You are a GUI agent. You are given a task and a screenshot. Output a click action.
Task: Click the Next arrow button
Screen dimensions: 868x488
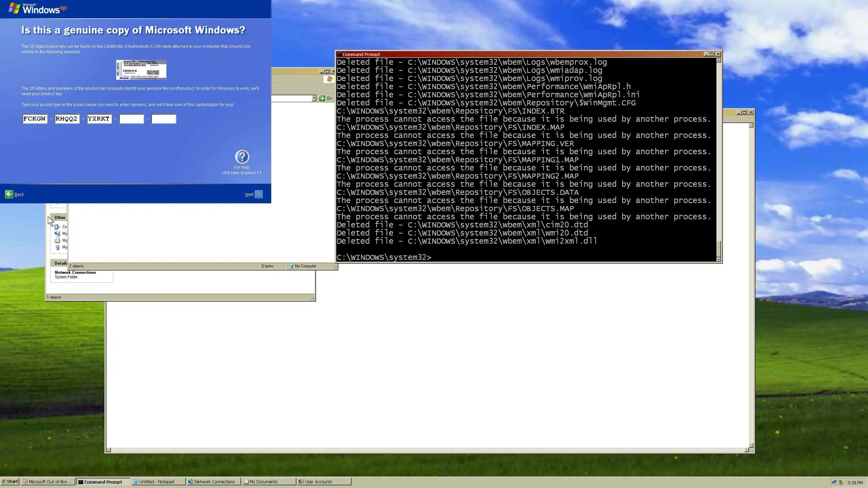(258, 194)
